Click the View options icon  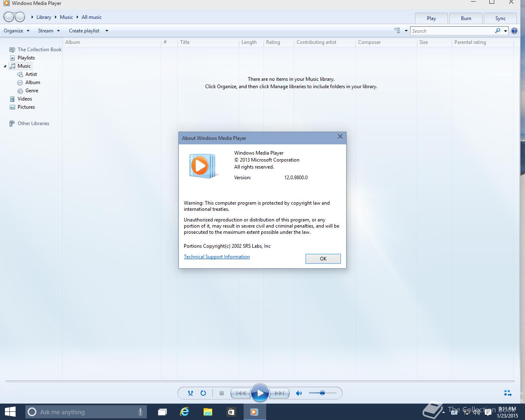coord(397,30)
